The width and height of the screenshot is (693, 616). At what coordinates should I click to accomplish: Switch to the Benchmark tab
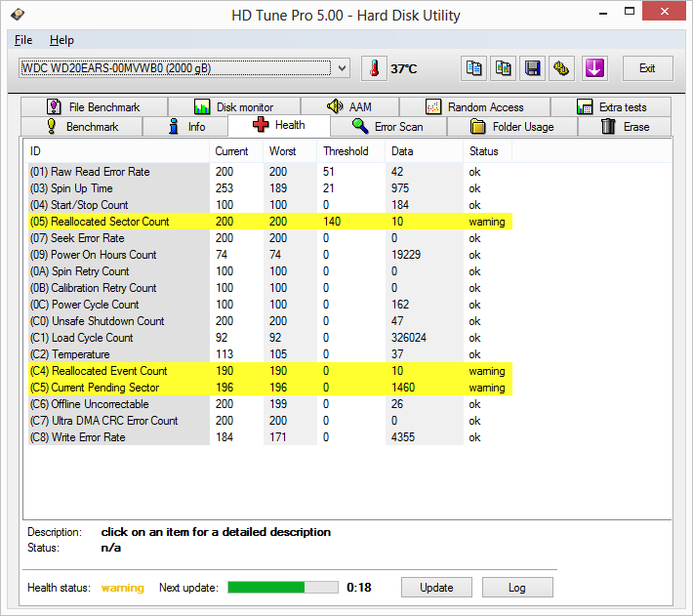[x=82, y=126]
